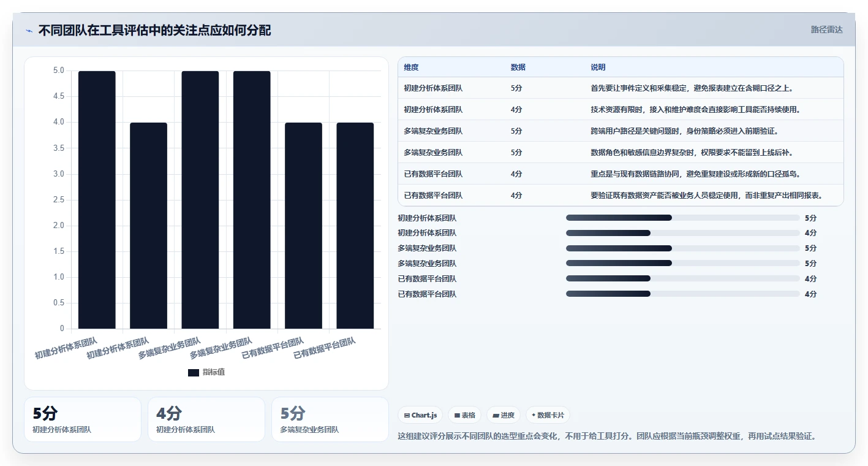
Task: Click the 初建分析体系团队 progress bar showing 5分
Action: point(683,218)
